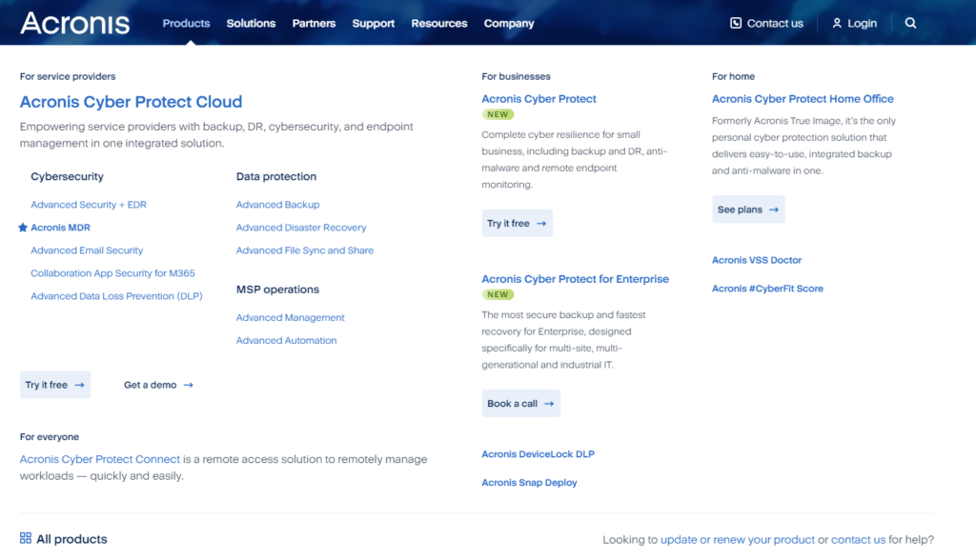Click the Acronis logo

pos(74,23)
